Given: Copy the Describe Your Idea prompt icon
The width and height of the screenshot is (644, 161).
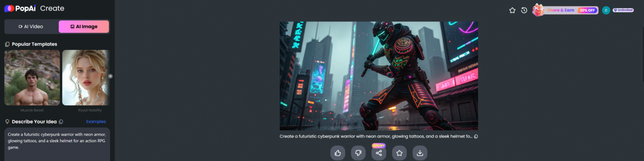Looking at the screenshot, I should [61, 122].
